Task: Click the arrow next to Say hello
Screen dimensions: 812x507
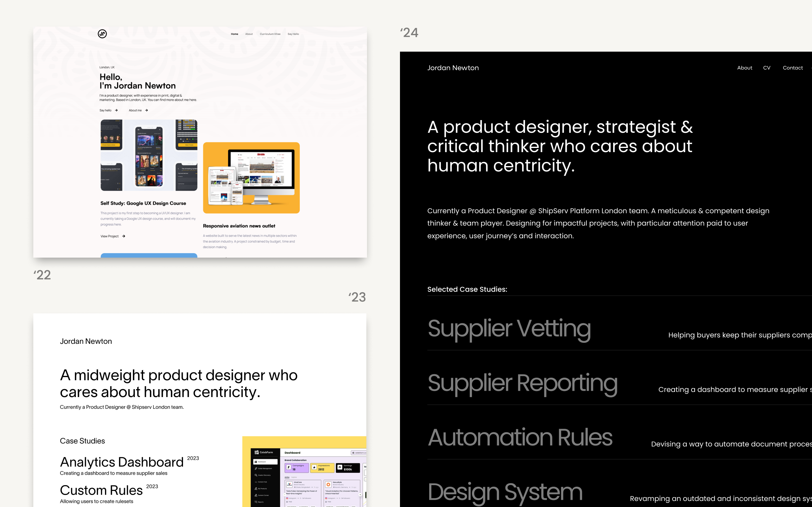Action: 116,110
